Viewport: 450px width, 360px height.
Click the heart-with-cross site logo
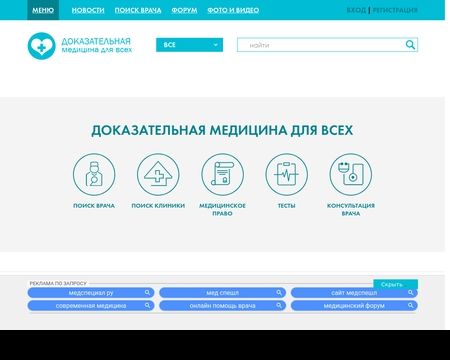[41, 46]
